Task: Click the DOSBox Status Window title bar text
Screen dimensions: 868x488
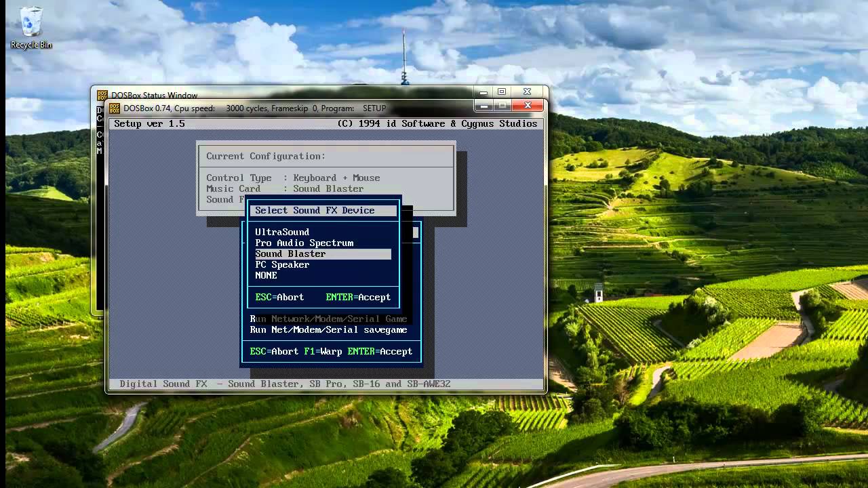Action: [x=155, y=96]
